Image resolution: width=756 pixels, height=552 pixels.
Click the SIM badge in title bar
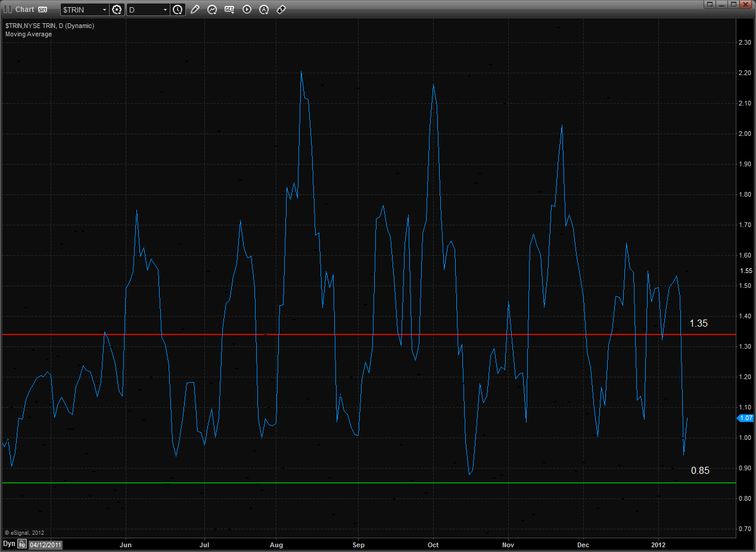coord(43,10)
